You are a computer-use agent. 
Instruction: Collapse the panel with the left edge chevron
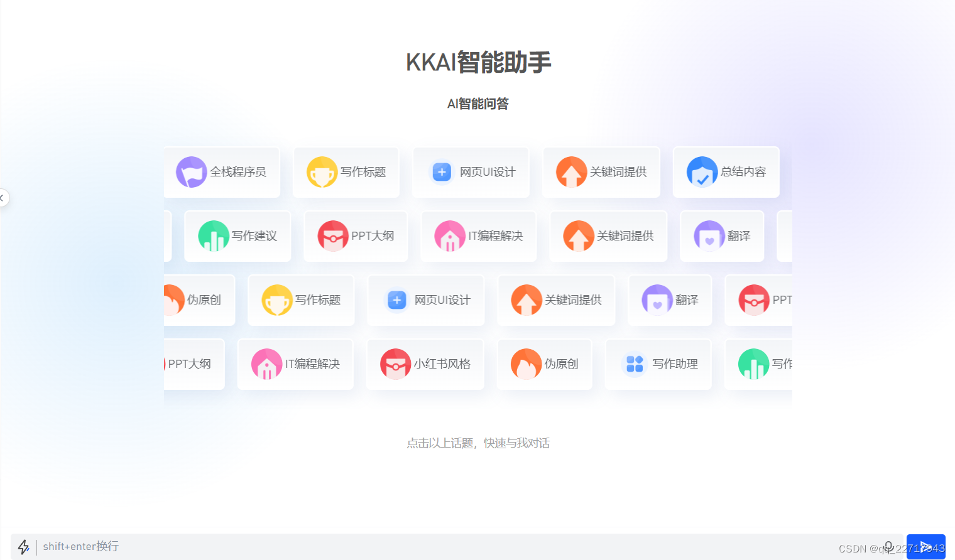(4, 198)
